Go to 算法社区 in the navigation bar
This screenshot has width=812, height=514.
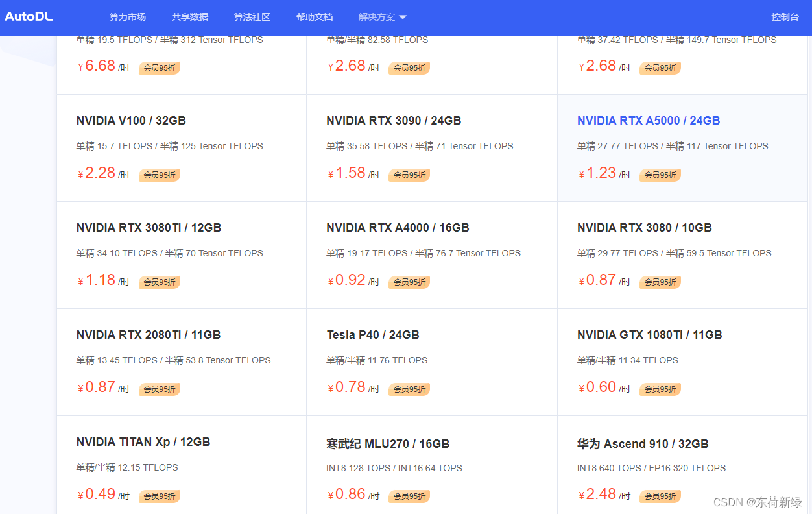[252, 17]
